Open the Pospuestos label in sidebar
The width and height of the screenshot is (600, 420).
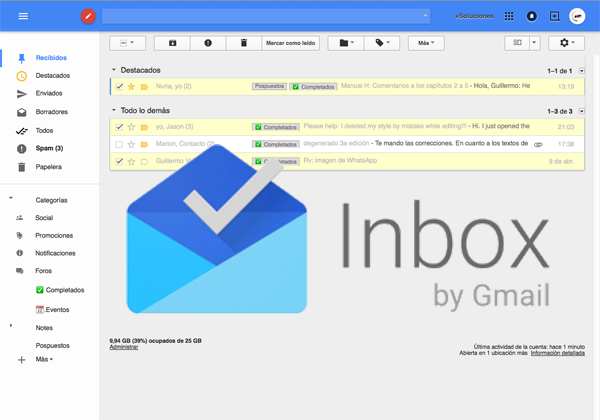[53, 346]
